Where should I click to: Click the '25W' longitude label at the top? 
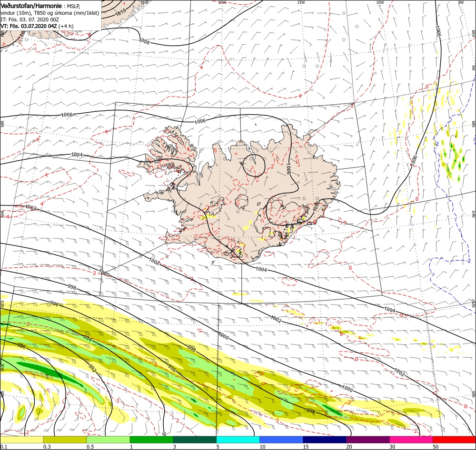pos(145,2)
